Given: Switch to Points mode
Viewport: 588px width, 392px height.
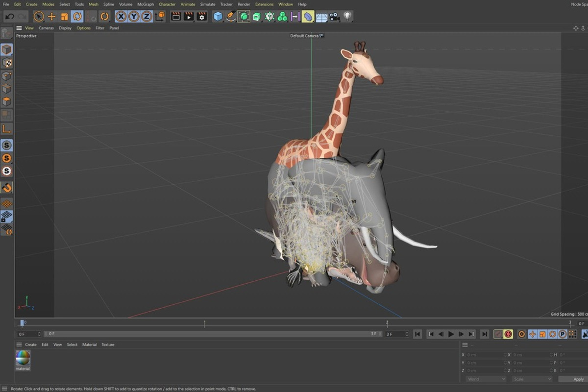Looking at the screenshot, I should click(6, 76).
